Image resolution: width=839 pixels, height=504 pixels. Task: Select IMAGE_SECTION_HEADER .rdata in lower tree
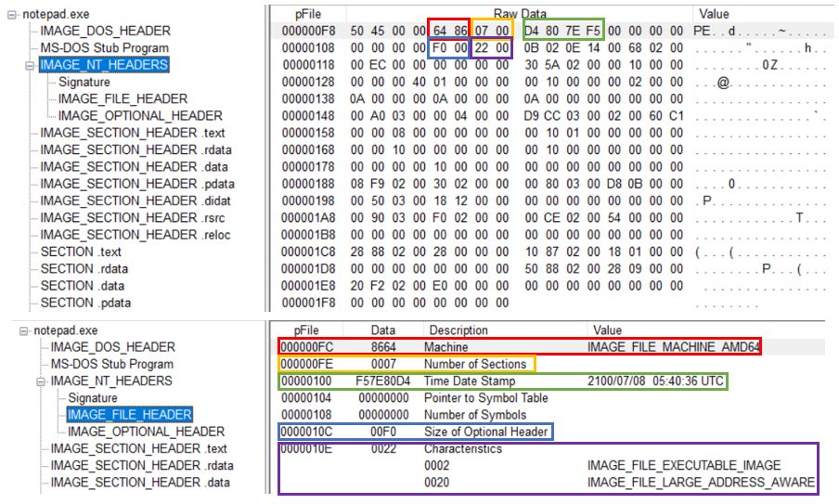point(142,466)
